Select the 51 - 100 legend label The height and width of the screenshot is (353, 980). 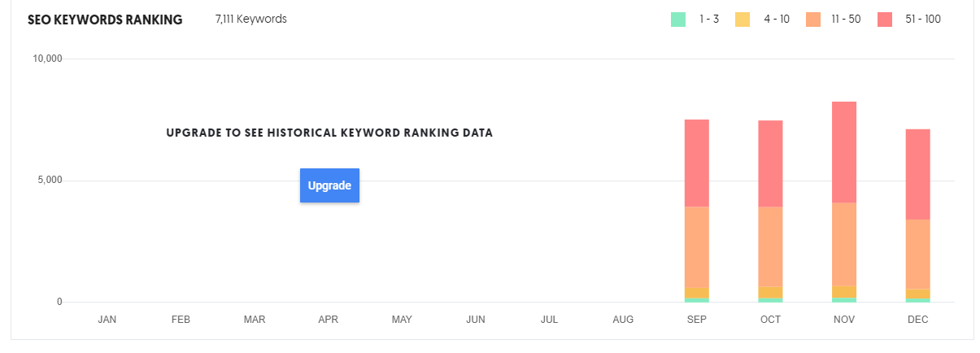pyautogui.click(x=923, y=19)
